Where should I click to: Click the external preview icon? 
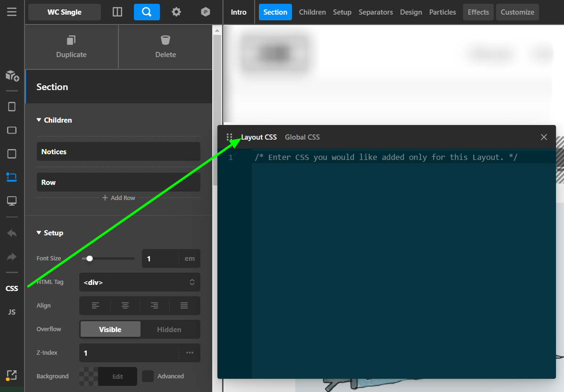point(12,375)
